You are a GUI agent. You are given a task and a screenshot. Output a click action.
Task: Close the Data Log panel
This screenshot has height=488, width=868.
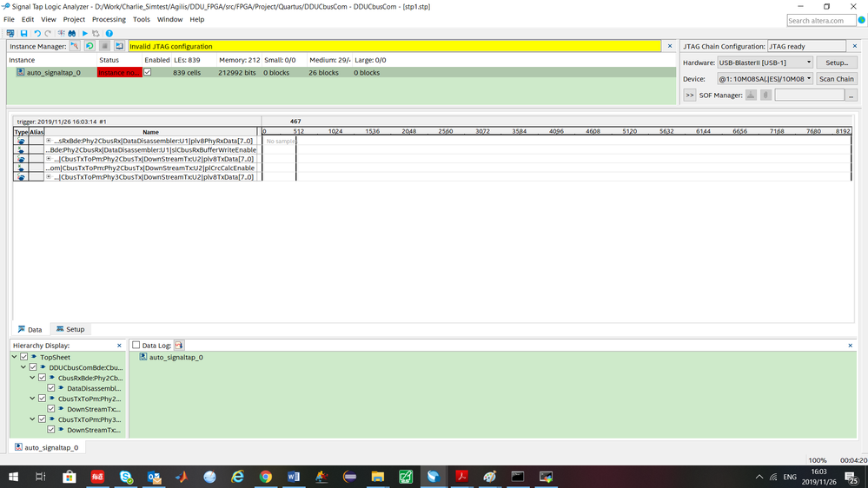(851, 346)
